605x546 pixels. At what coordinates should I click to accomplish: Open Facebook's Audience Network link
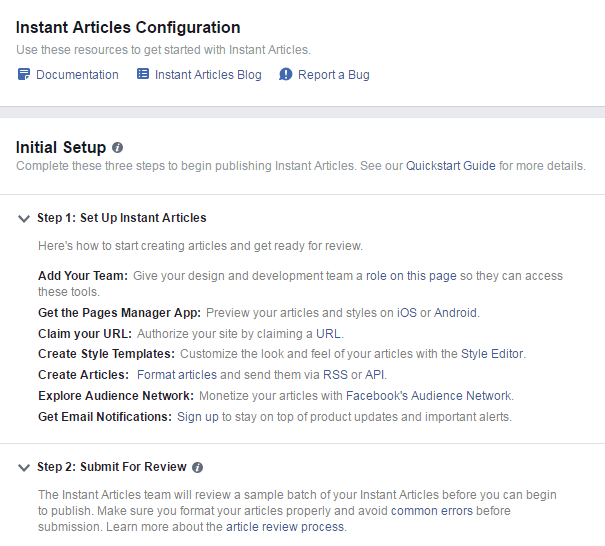[429, 396]
